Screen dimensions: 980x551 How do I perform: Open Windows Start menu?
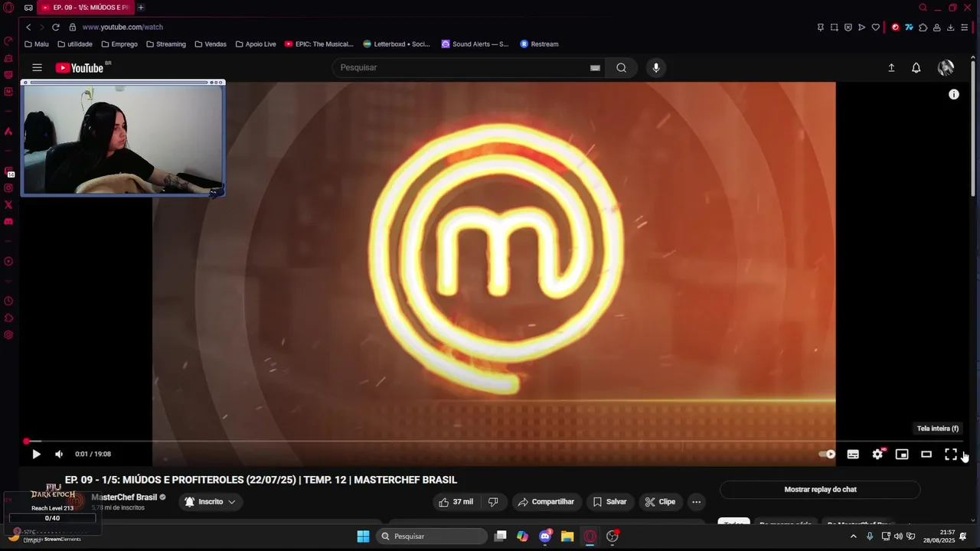[363, 536]
